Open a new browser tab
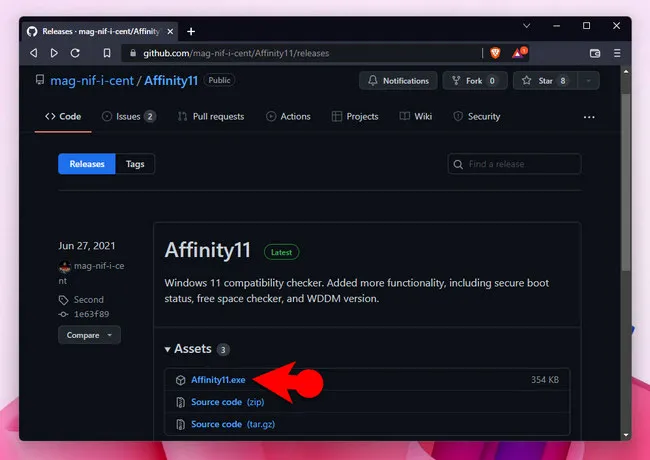Image resolution: width=650 pixels, height=460 pixels. click(191, 31)
